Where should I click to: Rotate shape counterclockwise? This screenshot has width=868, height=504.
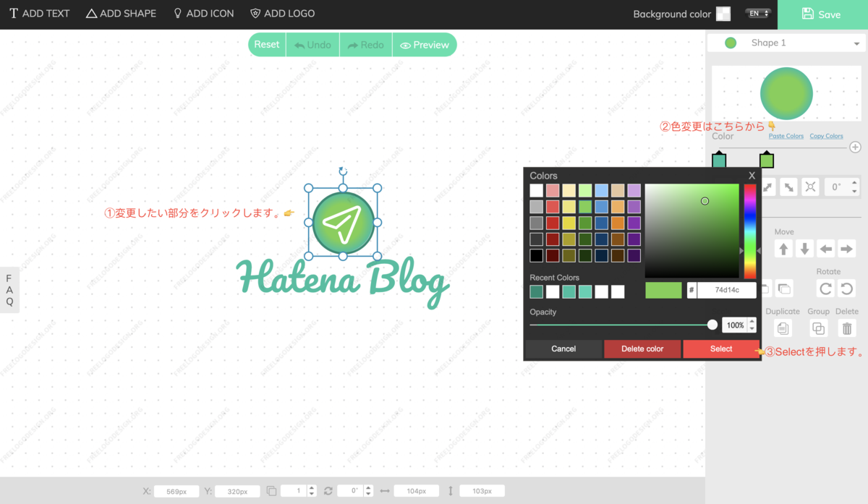[846, 289]
